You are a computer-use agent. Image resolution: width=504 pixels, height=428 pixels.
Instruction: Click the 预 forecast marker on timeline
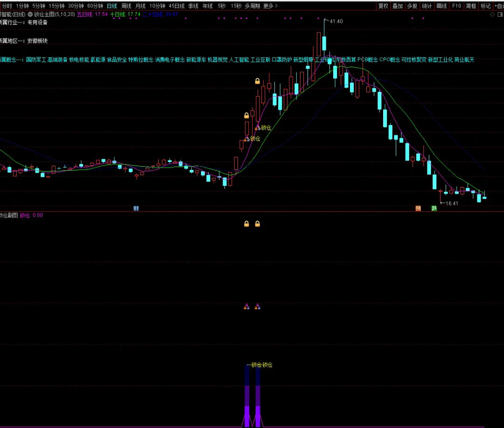tap(418, 208)
